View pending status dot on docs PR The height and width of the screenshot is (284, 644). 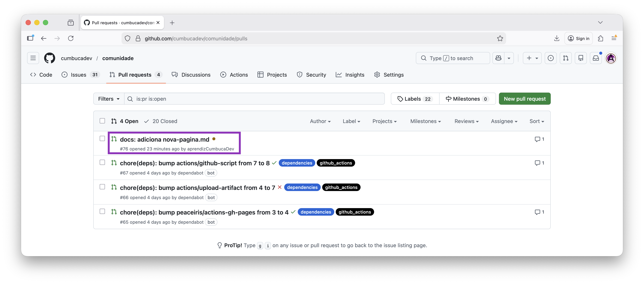(x=214, y=139)
